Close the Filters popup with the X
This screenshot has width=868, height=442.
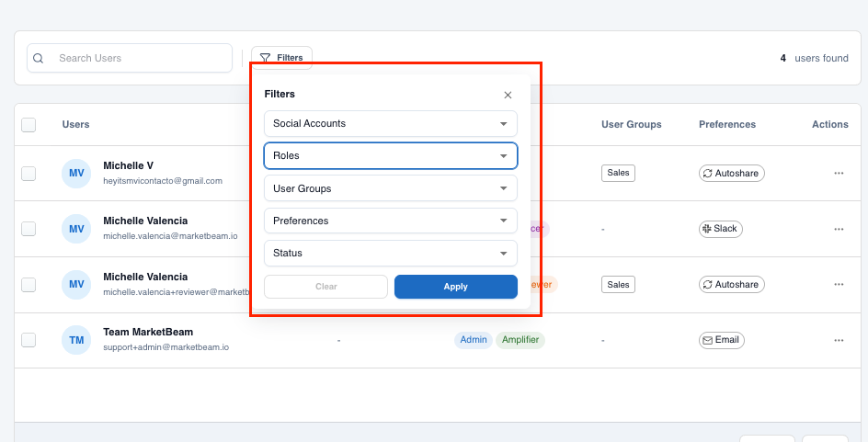508,96
